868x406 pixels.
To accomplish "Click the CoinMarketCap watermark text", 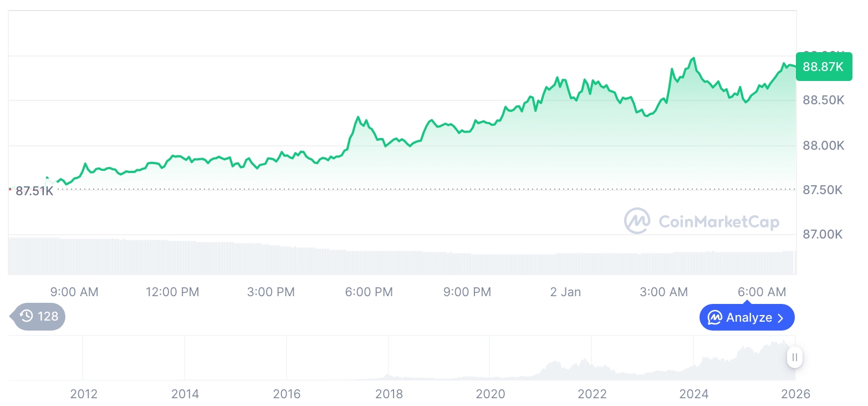I will pyautogui.click(x=719, y=222).
